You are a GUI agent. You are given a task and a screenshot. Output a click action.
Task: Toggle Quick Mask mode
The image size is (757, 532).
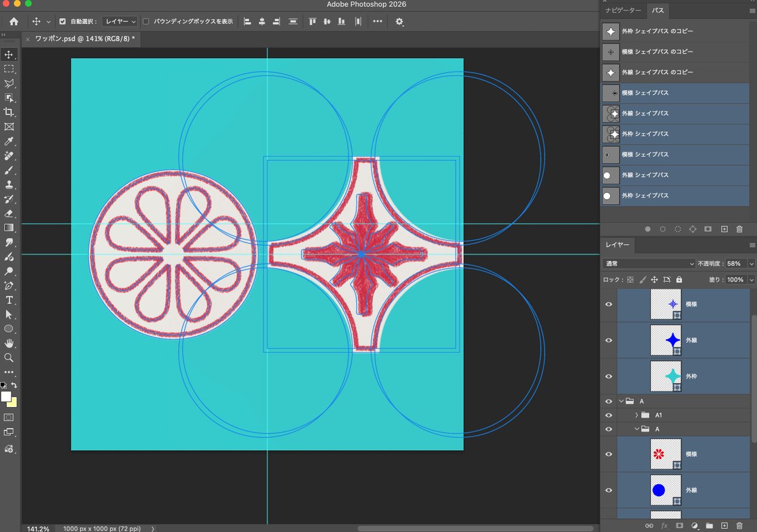click(9, 417)
